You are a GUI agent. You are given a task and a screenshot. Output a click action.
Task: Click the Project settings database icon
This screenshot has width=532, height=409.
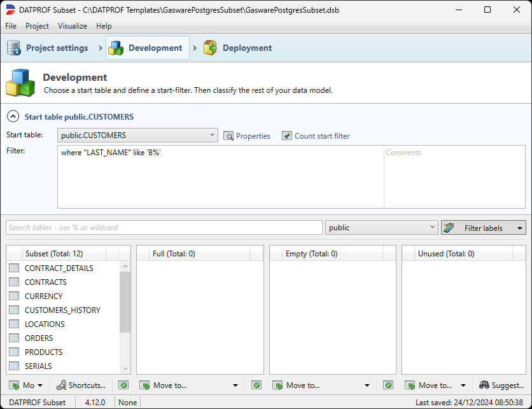(x=13, y=47)
